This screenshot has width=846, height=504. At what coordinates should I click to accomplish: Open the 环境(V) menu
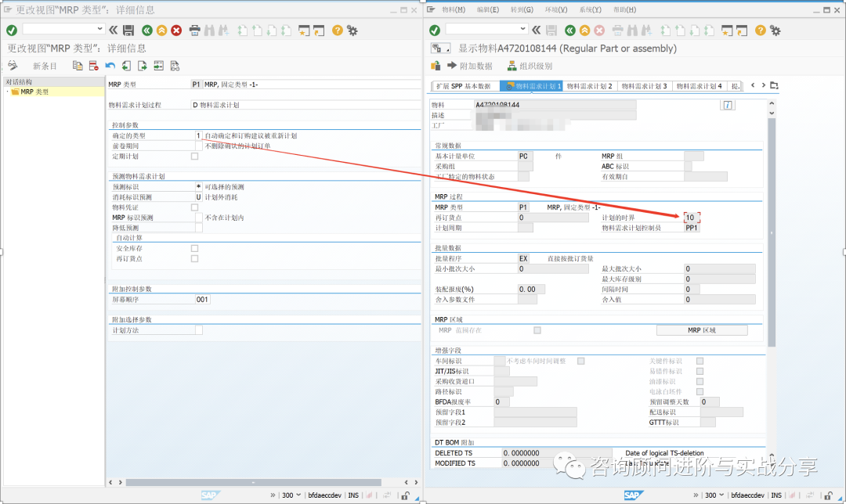[x=555, y=9]
